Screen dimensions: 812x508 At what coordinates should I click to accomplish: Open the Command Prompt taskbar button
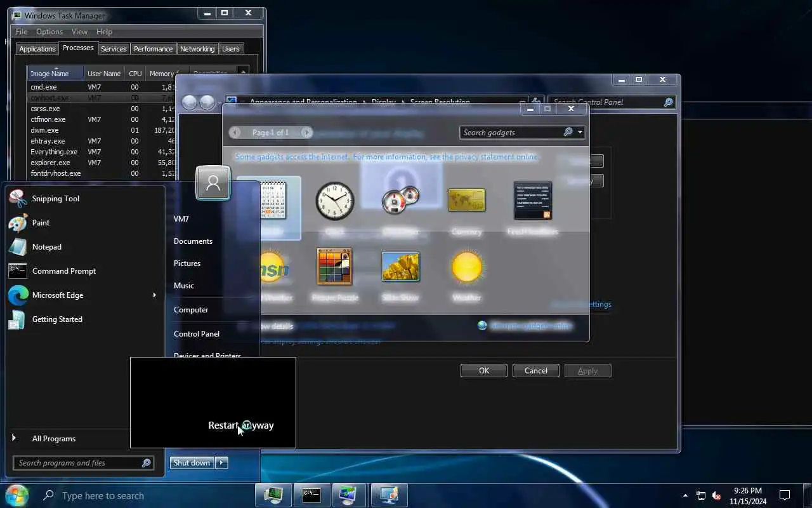(311, 495)
